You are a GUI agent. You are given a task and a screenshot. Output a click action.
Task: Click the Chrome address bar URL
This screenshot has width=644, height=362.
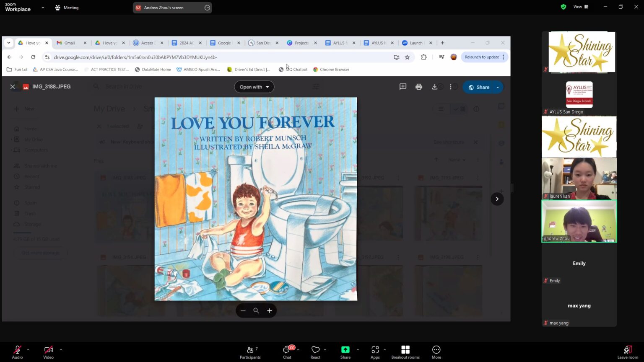click(x=135, y=57)
